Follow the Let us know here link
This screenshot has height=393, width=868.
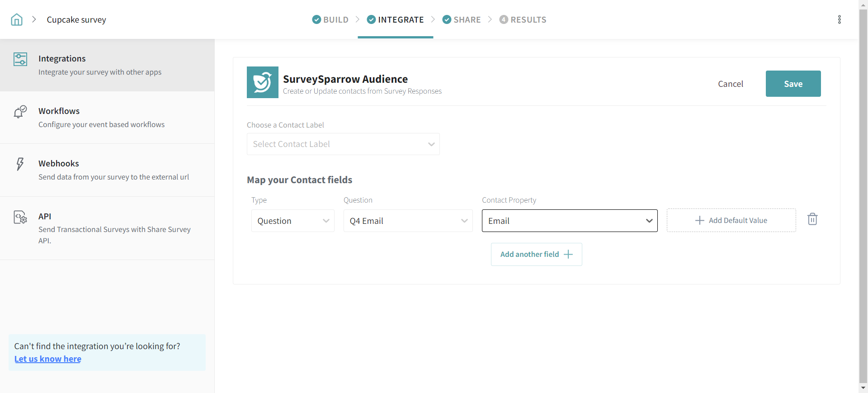click(x=48, y=359)
